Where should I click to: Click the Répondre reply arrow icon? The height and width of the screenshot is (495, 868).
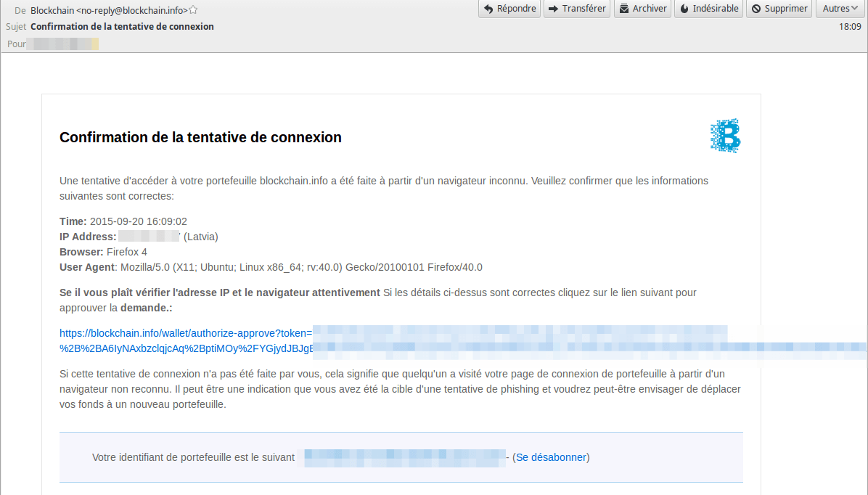pyautogui.click(x=488, y=9)
